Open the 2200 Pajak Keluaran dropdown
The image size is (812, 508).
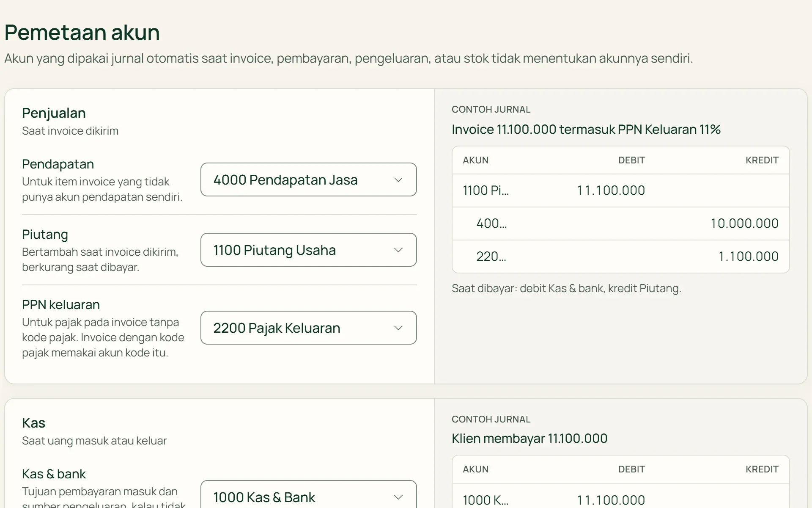[x=308, y=328]
